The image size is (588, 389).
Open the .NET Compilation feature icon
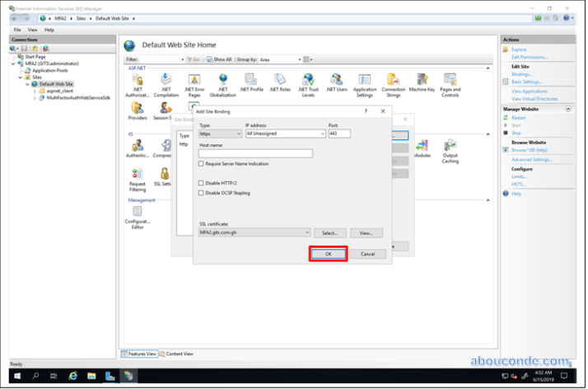166,80
